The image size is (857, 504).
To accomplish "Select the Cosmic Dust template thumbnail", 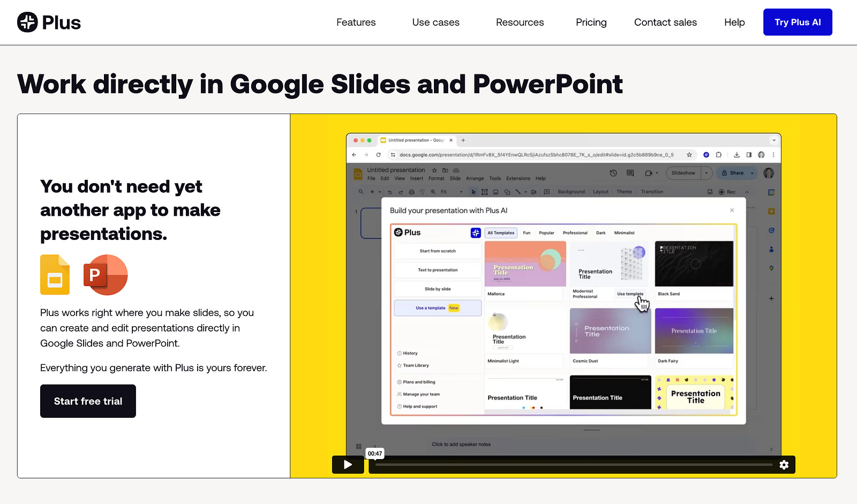I will click(610, 331).
